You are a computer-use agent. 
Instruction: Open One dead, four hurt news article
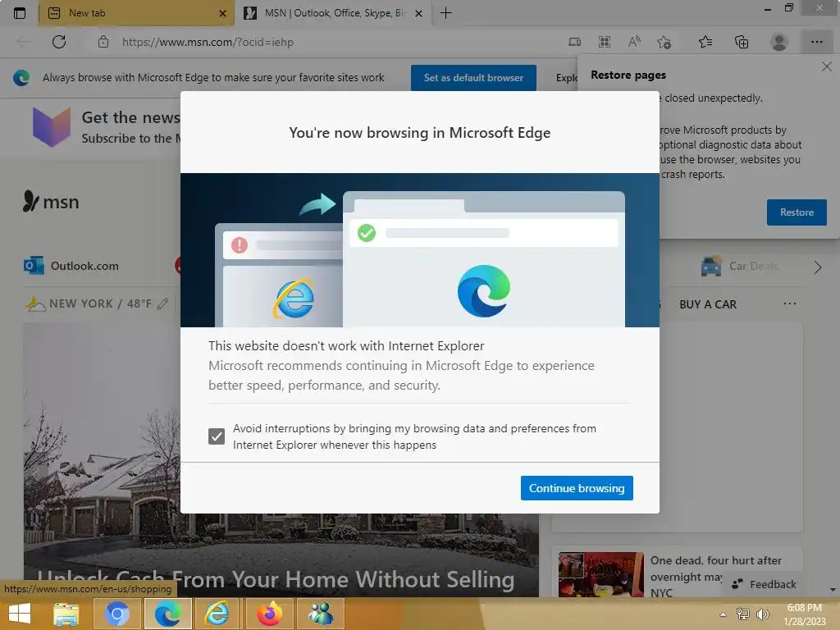(x=715, y=576)
